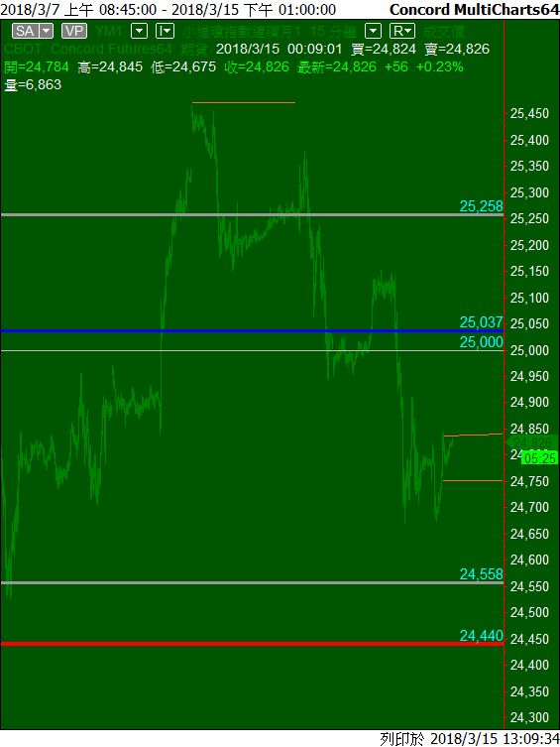Click the 25,450 price axis label
This screenshot has width=560, height=747.
click(x=529, y=114)
